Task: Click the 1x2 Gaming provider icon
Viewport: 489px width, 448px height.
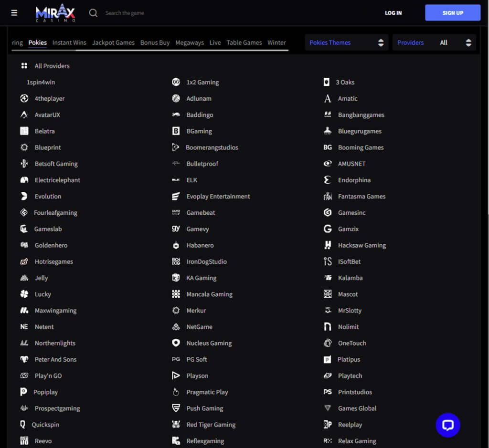Action: pyautogui.click(x=176, y=82)
